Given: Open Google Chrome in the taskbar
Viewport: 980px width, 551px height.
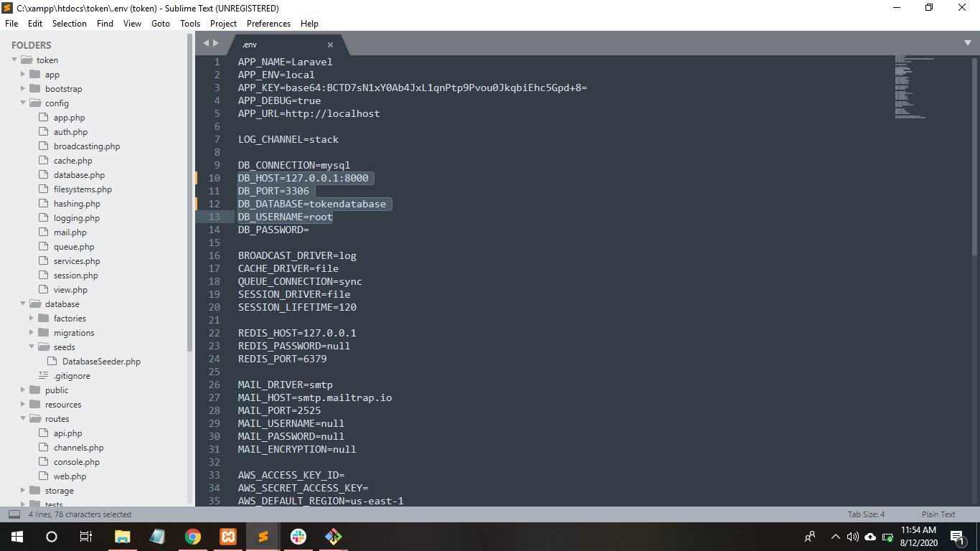Looking at the screenshot, I should 192,537.
